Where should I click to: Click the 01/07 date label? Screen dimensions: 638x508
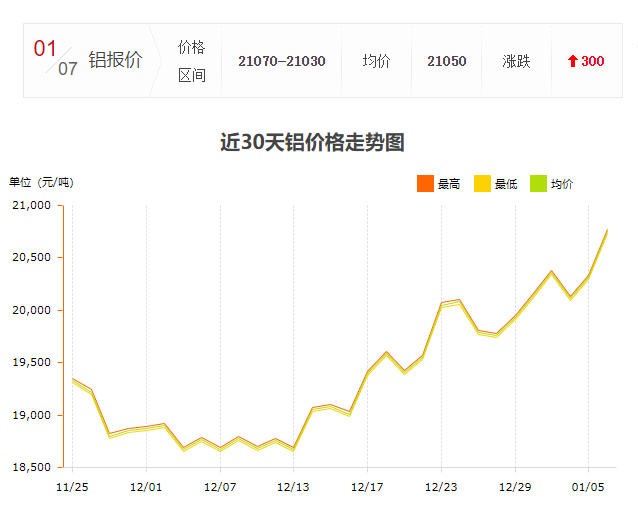point(55,57)
